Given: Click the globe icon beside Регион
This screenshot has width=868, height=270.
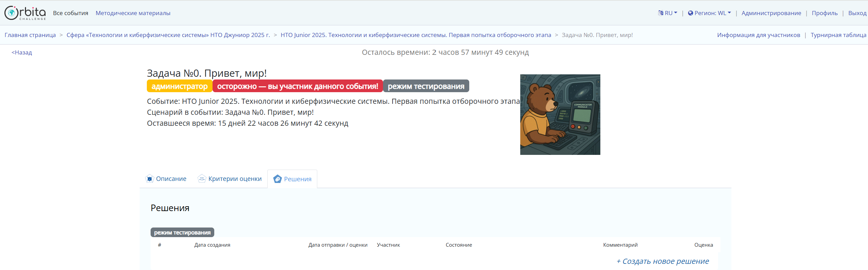Looking at the screenshot, I should point(690,13).
